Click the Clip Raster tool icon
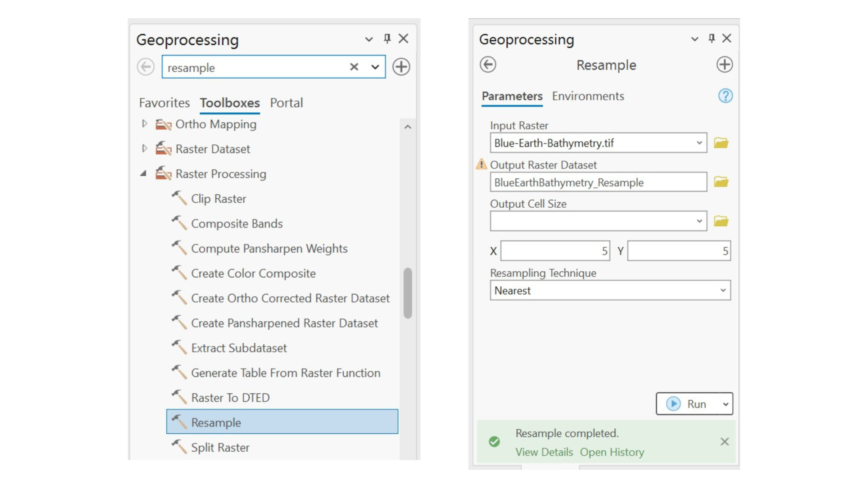This screenshot has width=868, height=488. pos(179,198)
